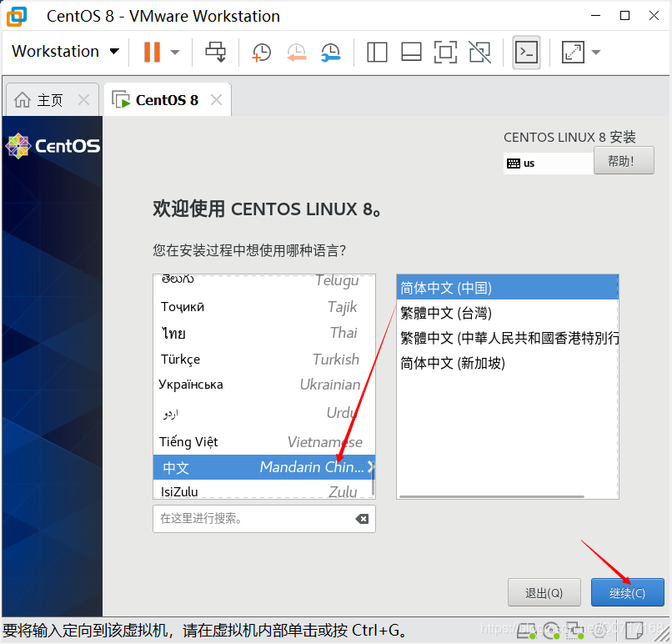Select 中文 Mandarin Chinese row

pos(264,467)
